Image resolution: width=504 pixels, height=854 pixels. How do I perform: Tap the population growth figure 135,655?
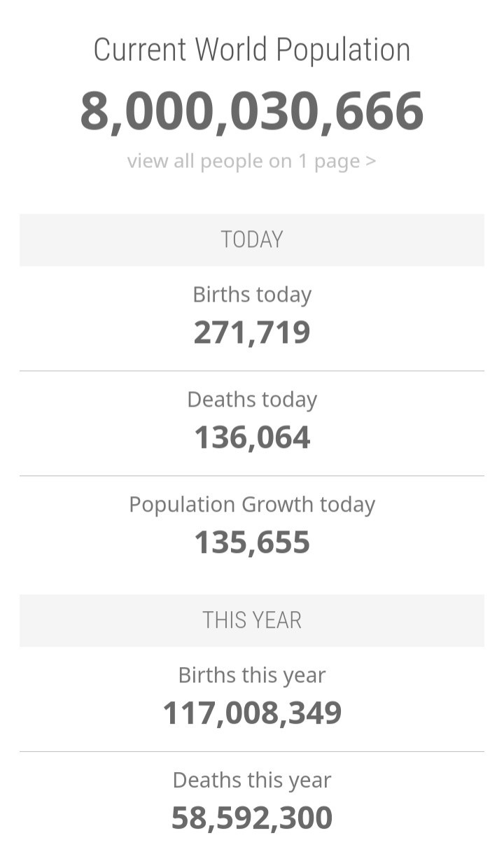tap(252, 542)
